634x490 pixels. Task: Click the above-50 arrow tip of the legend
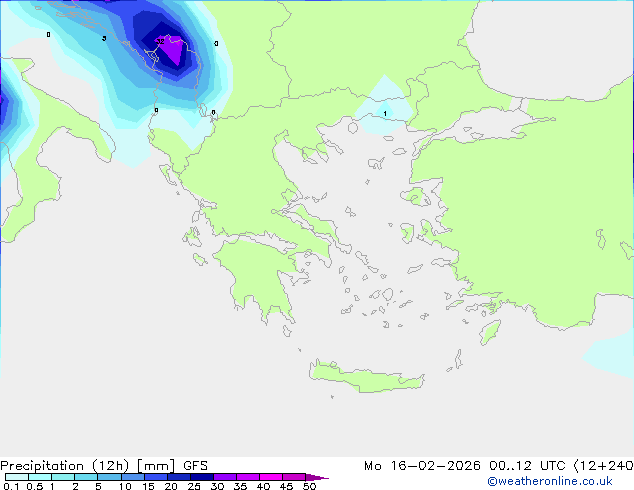point(317,477)
